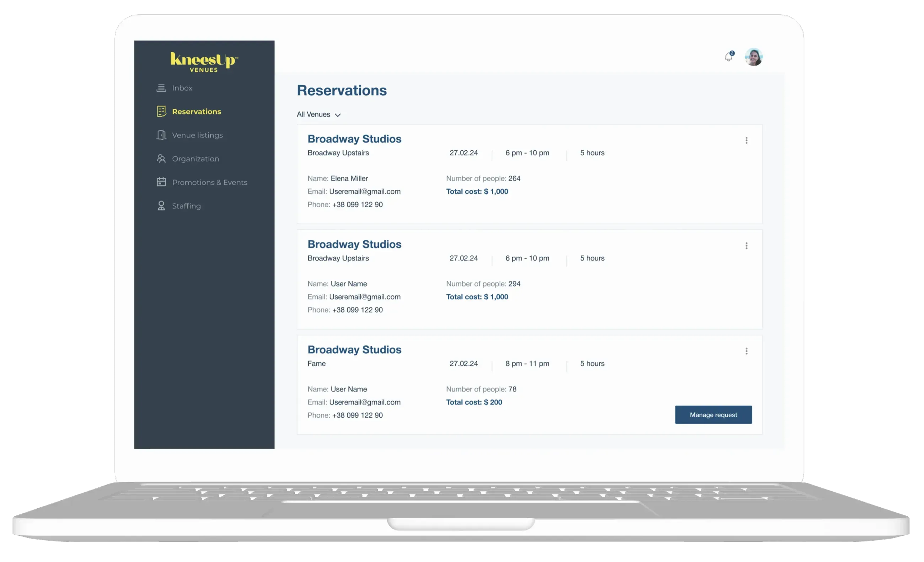Click the Manage request button
Viewport: 924px width, 562px height.
point(713,414)
